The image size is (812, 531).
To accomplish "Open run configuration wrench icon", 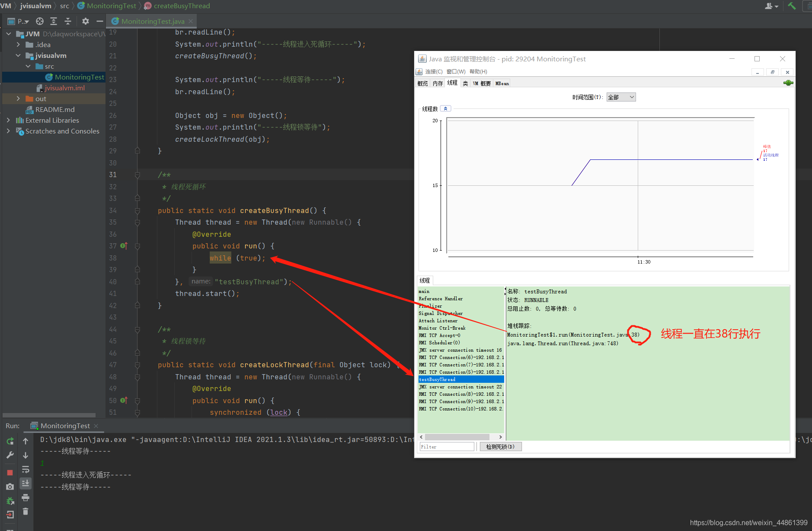I will (10, 455).
